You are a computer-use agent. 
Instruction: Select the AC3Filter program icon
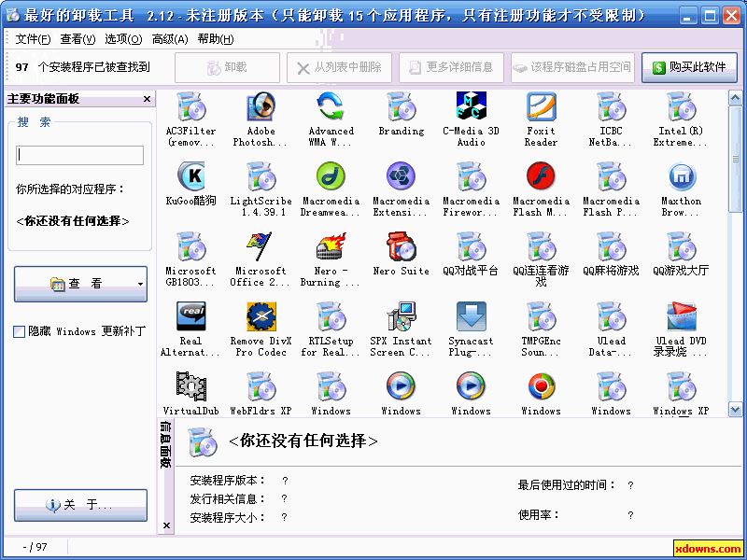click(191, 107)
